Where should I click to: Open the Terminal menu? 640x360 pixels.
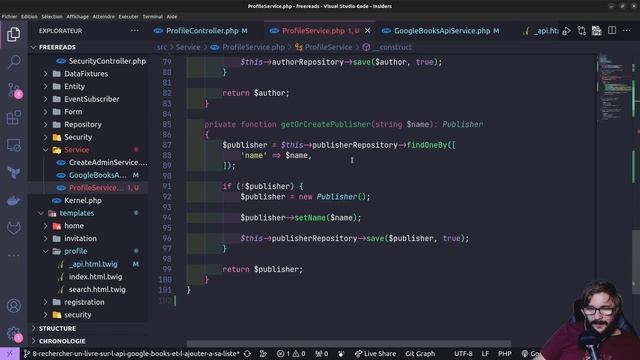(x=153, y=17)
